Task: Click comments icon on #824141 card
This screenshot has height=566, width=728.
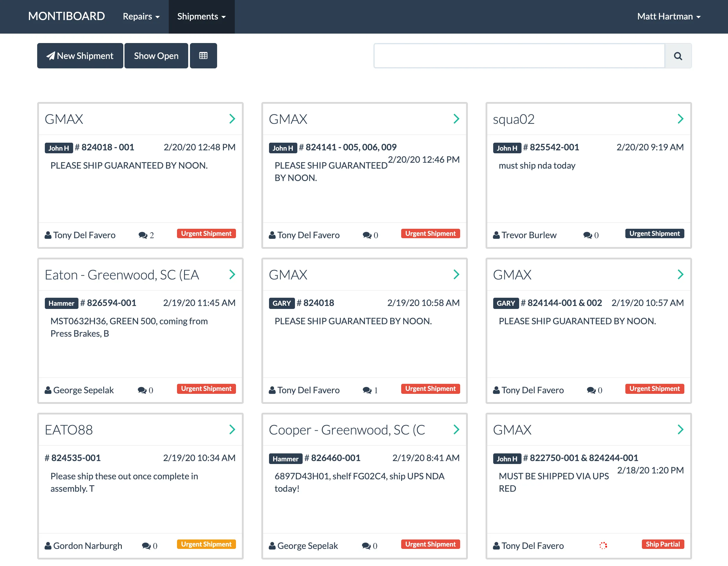Action: tap(367, 235)
